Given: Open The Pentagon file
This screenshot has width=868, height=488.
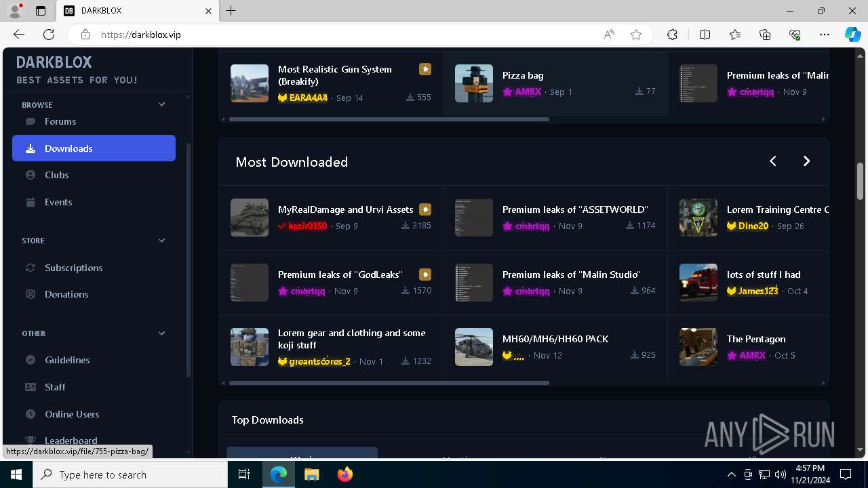Looking at the screenshot, I should click(756, 339).
